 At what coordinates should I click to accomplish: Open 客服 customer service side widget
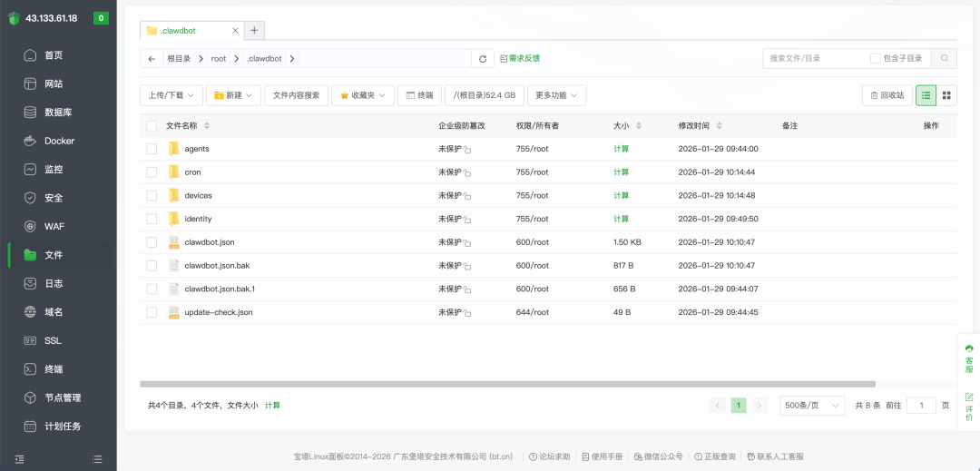(969, 358)
